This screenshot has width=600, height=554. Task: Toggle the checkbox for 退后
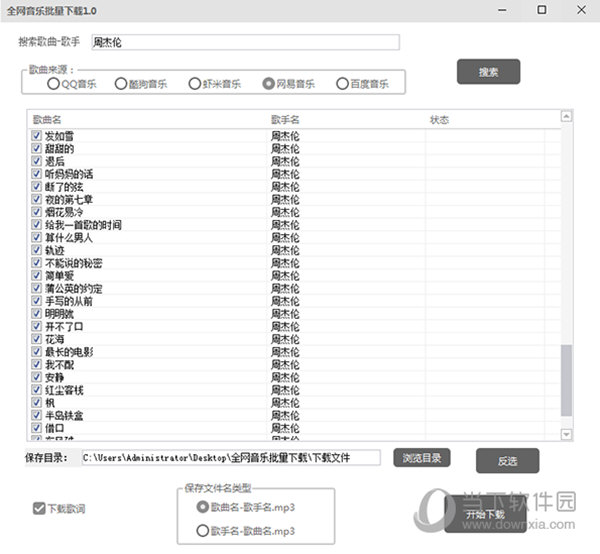tap(36, 161)
